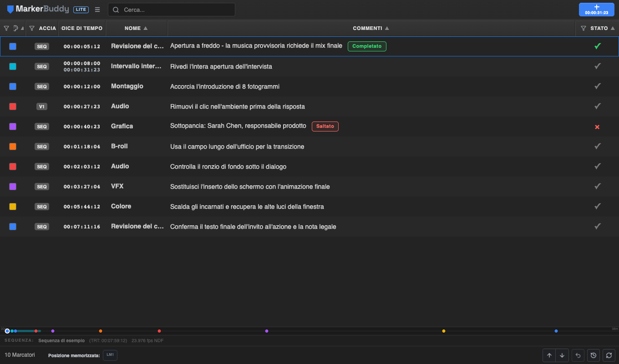619x364 pixels.
Task: Toggle completed checkmark for the 00:00:05:12 marker
Action: [598, 46]
